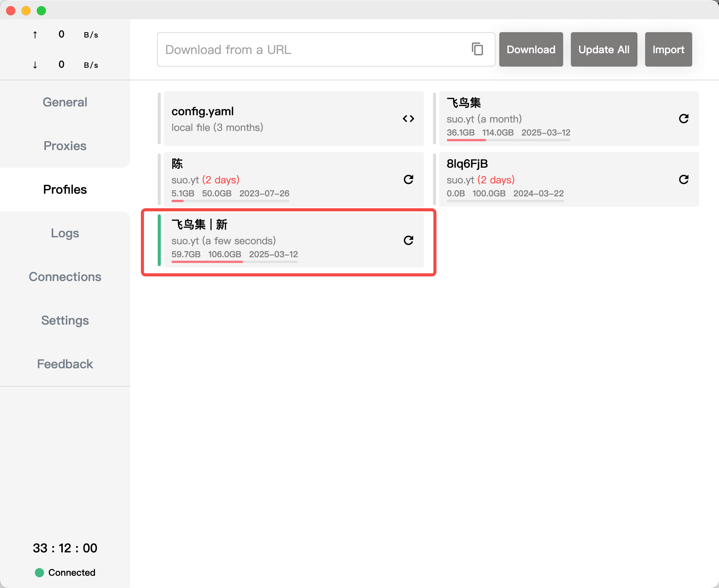Click the upload '0 B/s' speed value

[78, 34]
